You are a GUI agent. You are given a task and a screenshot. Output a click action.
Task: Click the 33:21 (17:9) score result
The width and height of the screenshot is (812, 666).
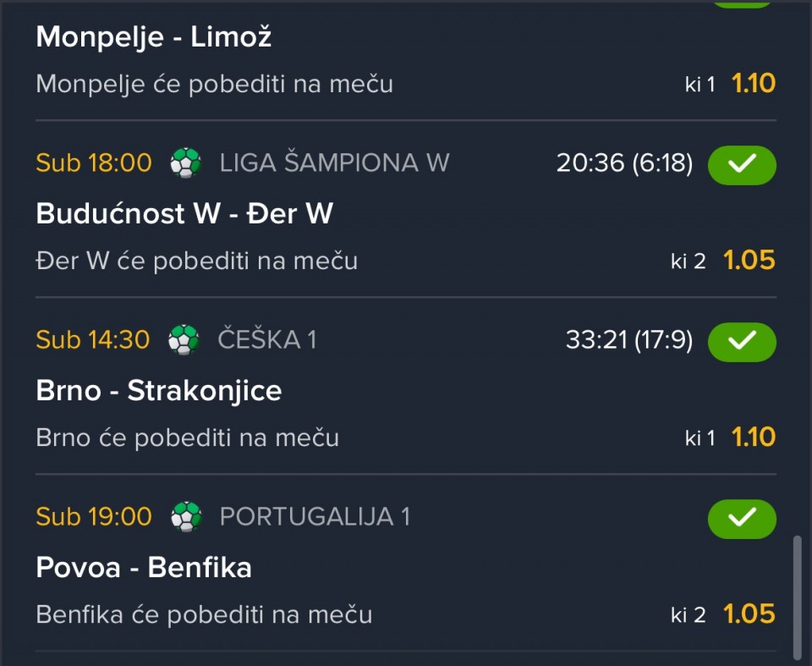628,340
